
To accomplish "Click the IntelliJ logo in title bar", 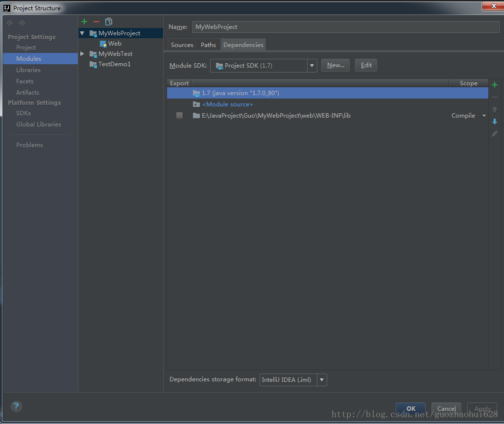I will pos(7,8).
